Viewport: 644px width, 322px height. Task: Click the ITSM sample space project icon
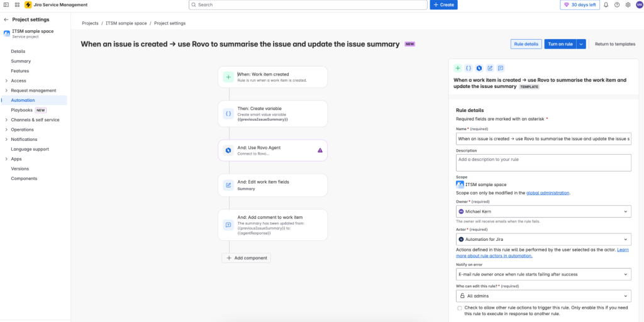tap(7, 33)
